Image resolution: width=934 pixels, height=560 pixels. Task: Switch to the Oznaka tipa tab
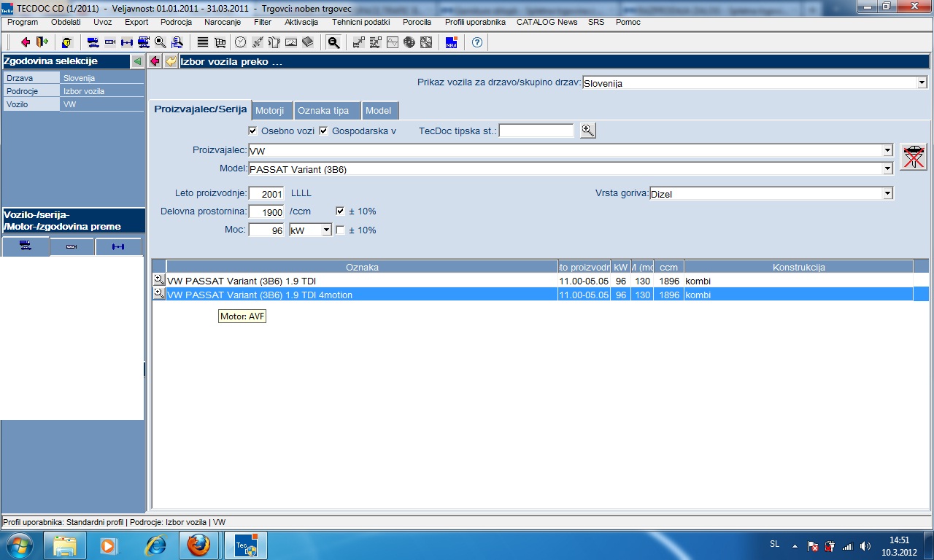(327, 111)
